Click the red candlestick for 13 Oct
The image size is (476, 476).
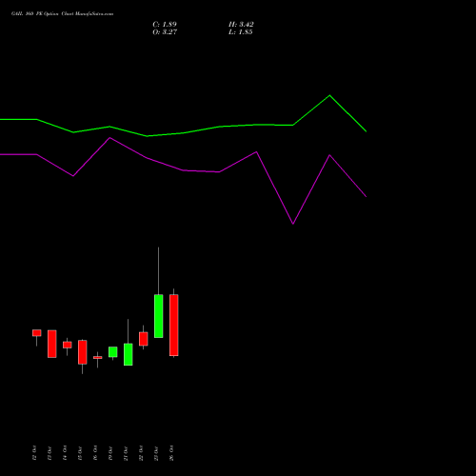point(52,344)
